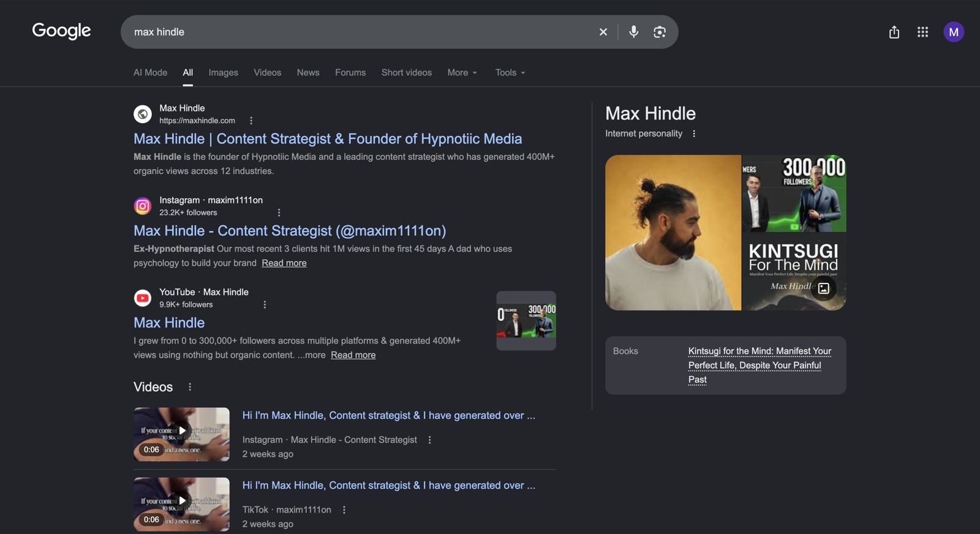The image size is (980, 534).
Task: Open TikTok video title Hi I'm Max Hindle
Action: [x=388, y=485]
